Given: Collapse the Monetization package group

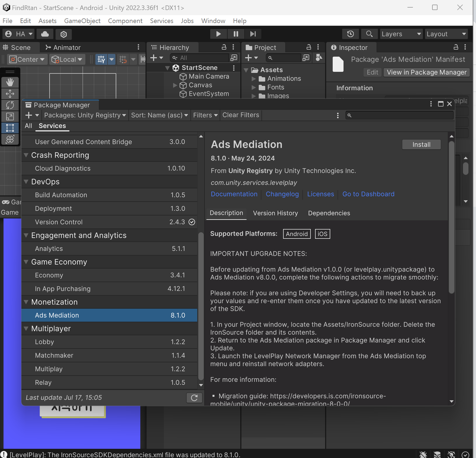Looking at the screenshot, I should 26,302.
